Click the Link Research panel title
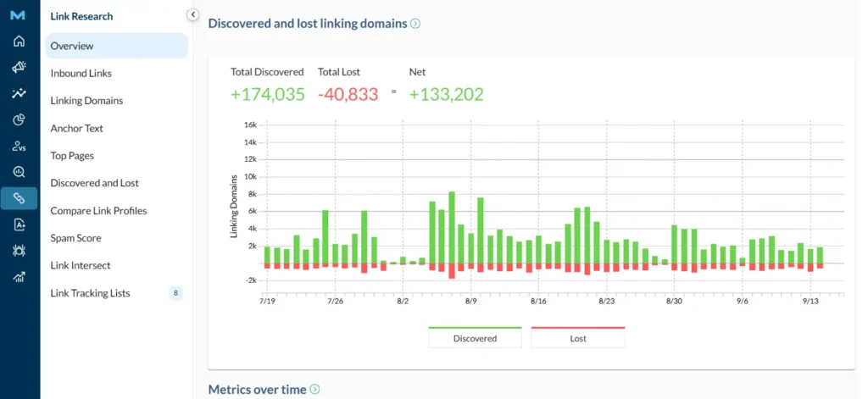 coord(81,16)
